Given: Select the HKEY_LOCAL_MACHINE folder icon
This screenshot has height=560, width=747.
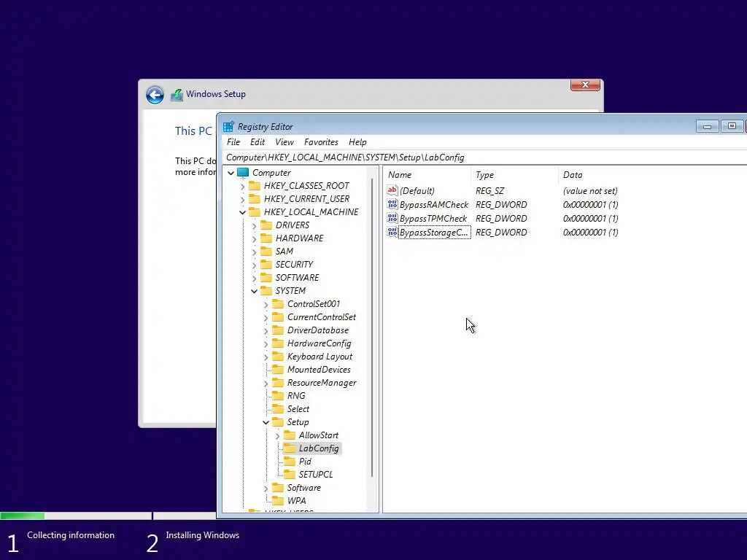Looking at the screenshot, I should click(x=255, y=212).
